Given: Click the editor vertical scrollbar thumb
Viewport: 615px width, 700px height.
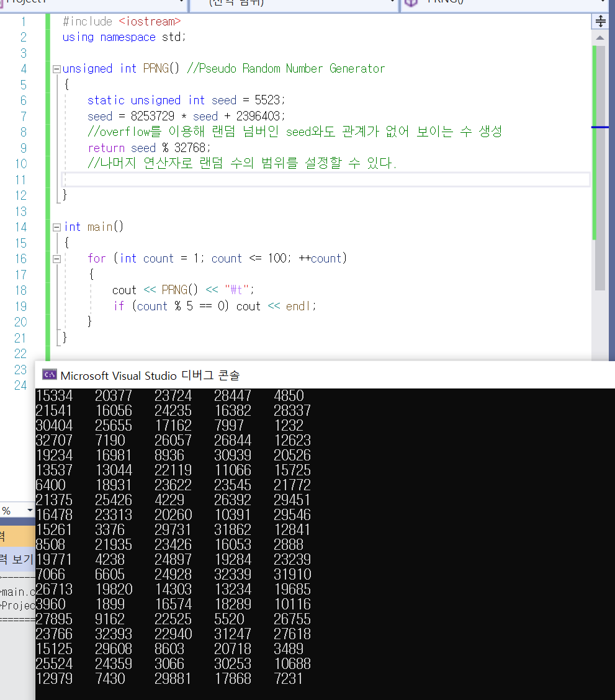Looking at the screenshot, I should pos(600,168).
